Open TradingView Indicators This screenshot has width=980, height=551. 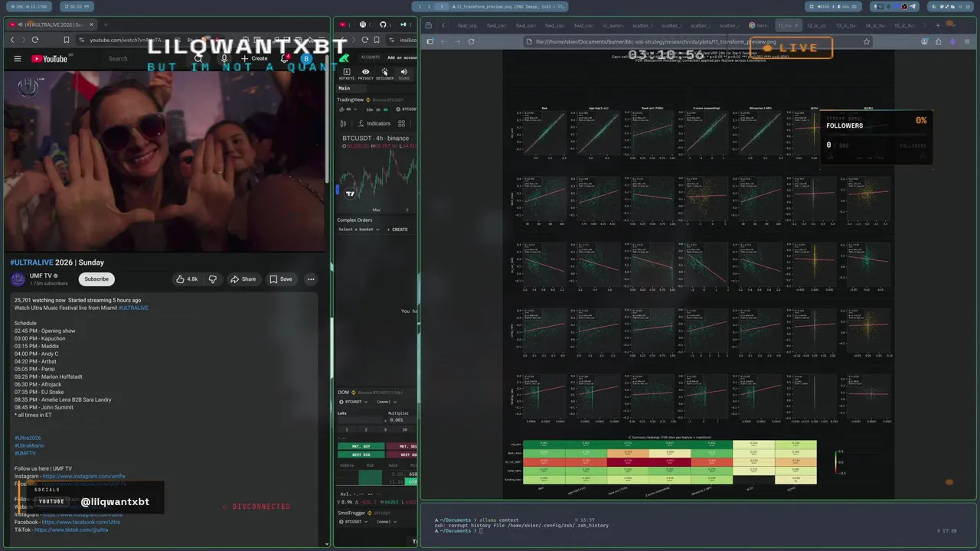373,123
